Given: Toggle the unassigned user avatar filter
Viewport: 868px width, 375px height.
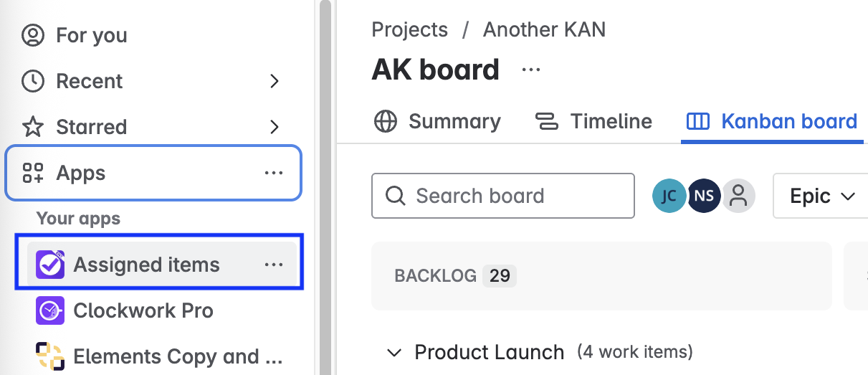Looking at the screenshot, I should [738, 196].
